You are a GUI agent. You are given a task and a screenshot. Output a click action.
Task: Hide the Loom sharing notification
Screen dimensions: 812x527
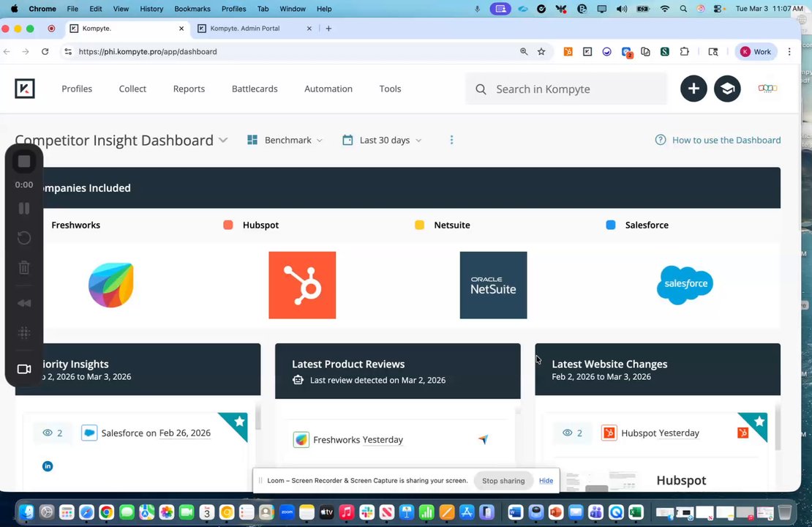(x=546, y=480)
